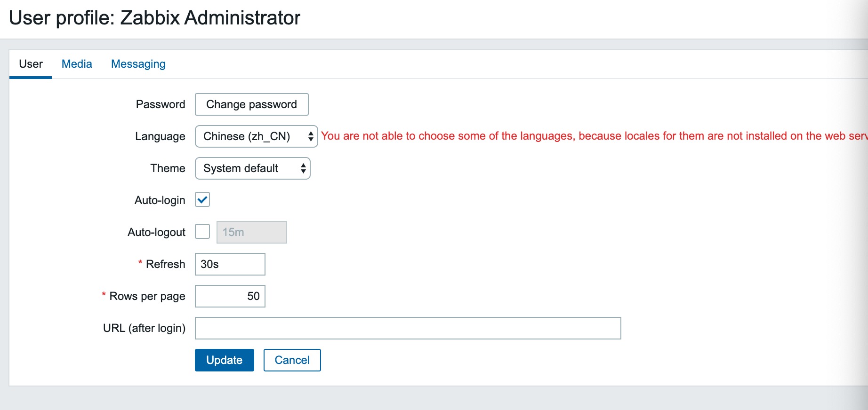868x410 pixels.
Task: Click the Rows per page field
Action: (230, 296)
